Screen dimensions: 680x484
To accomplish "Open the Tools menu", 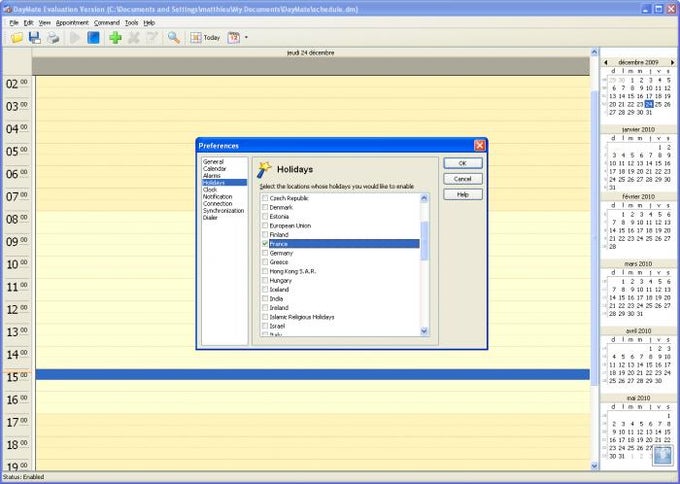I will 131,23.
